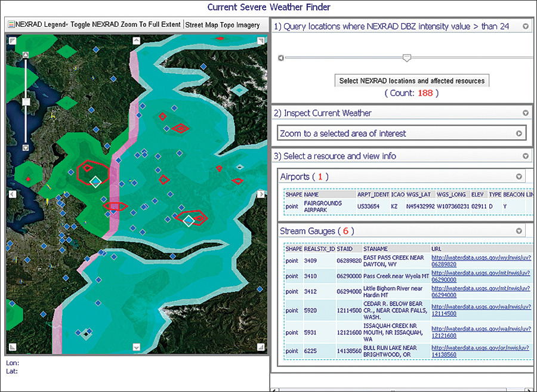This screenshot has width=537, height=392.
Task: Click the DBZ intensity slider thumb
Action: point(406,58)
